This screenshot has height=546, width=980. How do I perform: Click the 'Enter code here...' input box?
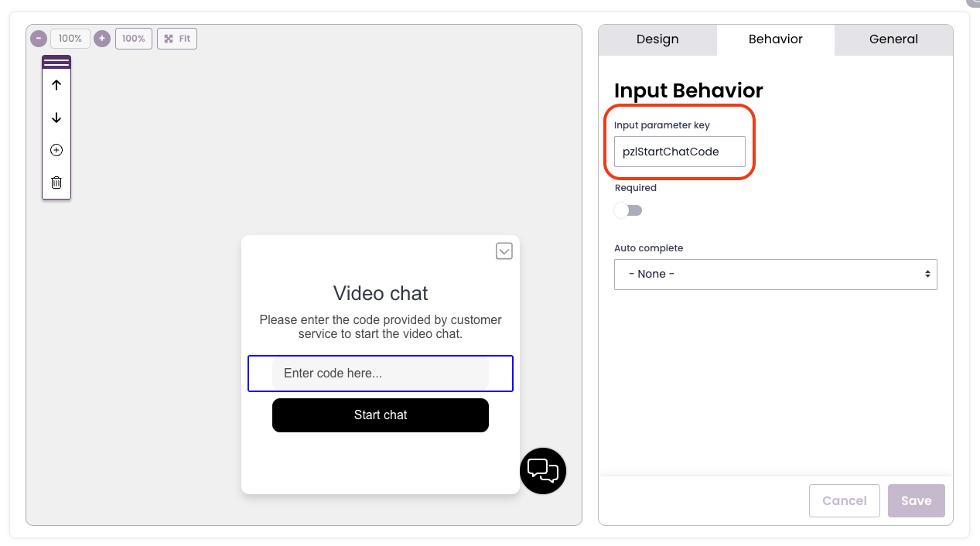[x=381, y=374]
